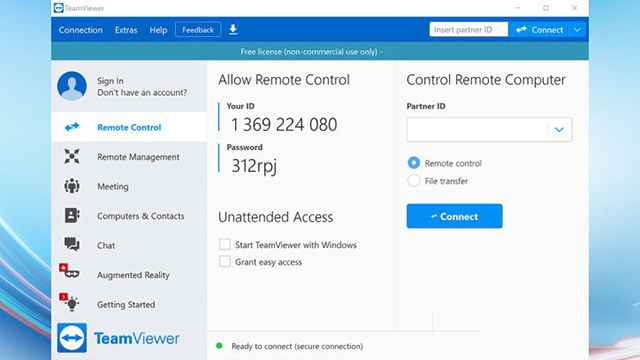Screen dimensions: 640x360
Task: Open the Chat section
Action: click(x=129, y=245)
